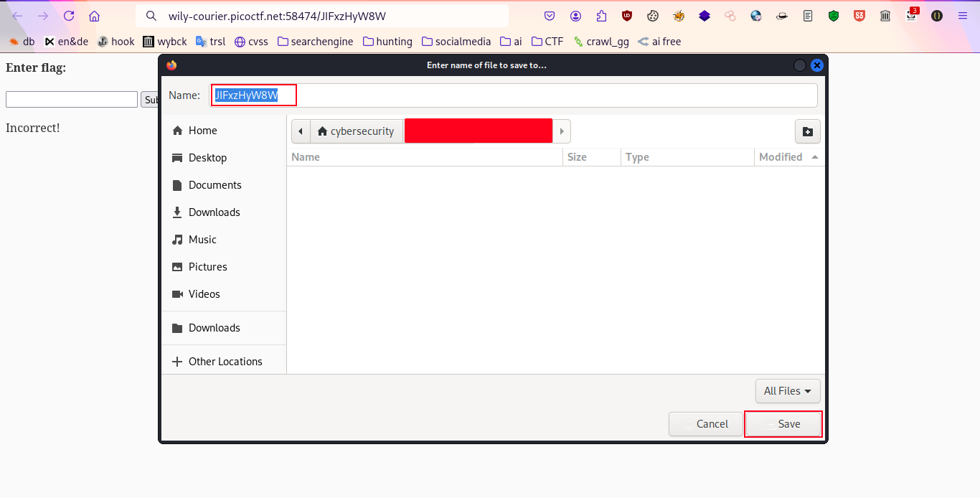Click the path bar left scroll arrow
980x498 pixels.
tap(300, 131)
